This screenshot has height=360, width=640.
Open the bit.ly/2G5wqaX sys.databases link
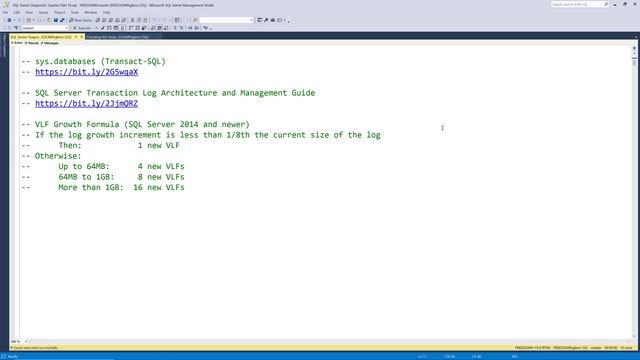click(87, 72)
